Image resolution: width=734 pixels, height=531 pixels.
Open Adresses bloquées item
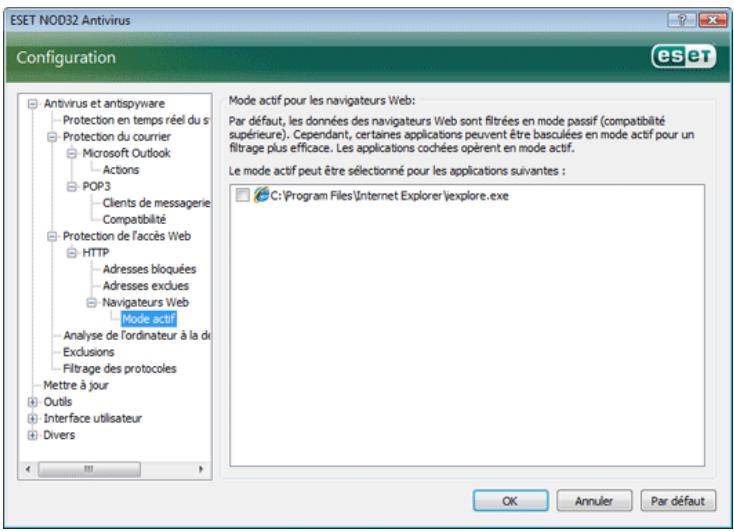[x=149, y=269]
